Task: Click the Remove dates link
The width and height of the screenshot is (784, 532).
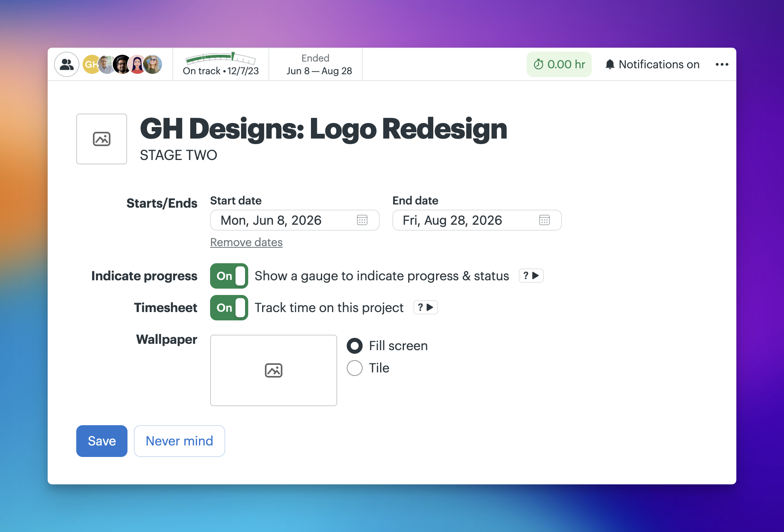Action: pyautogui.click(x=246, y=242)
